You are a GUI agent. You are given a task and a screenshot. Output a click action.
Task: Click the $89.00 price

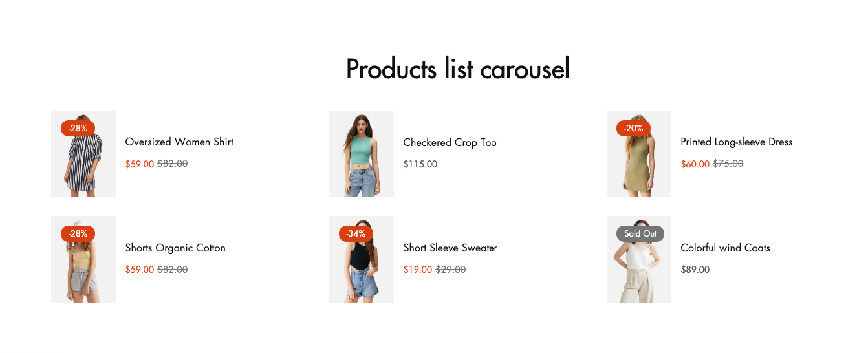[695, 270]
